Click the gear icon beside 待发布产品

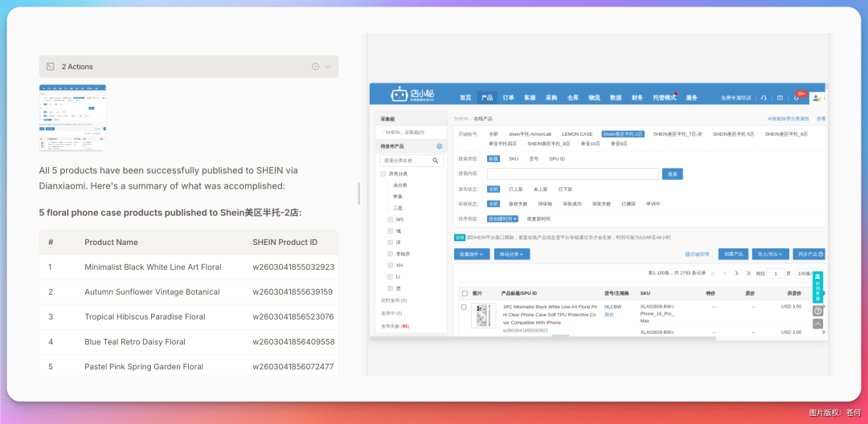(439, 146)
